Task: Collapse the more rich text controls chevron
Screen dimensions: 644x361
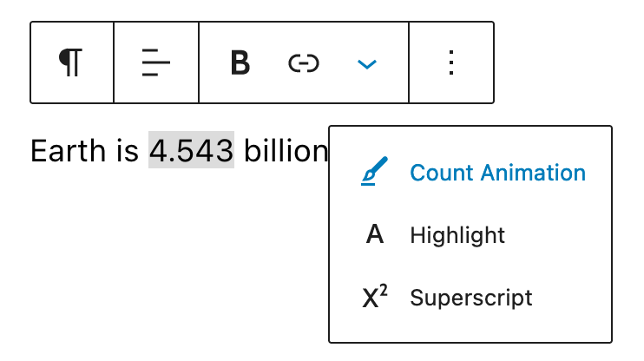Action: 367,63
